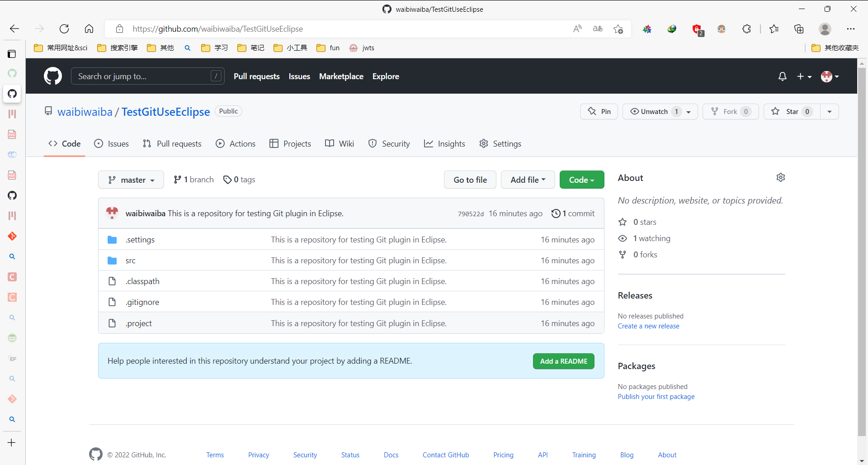Open vertical tabs panel icon
The image size is (868, 465).
12,54
